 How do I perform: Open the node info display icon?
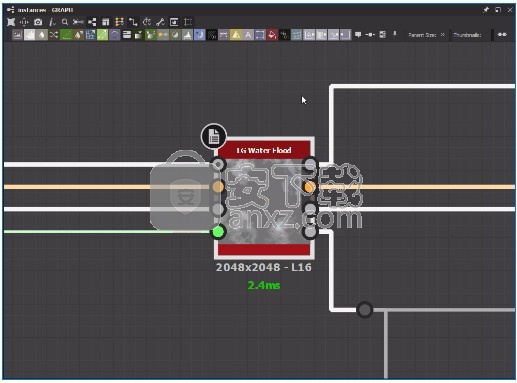pos(52,22)
